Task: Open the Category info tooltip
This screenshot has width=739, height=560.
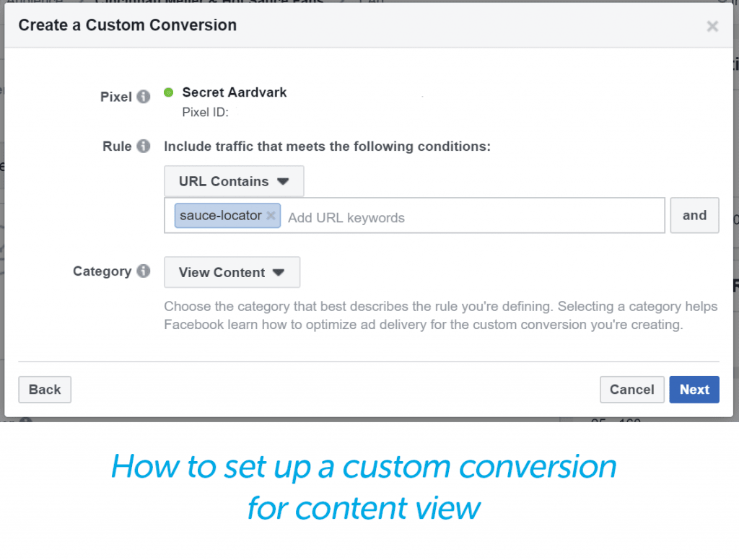Action: tap(144, 271)
